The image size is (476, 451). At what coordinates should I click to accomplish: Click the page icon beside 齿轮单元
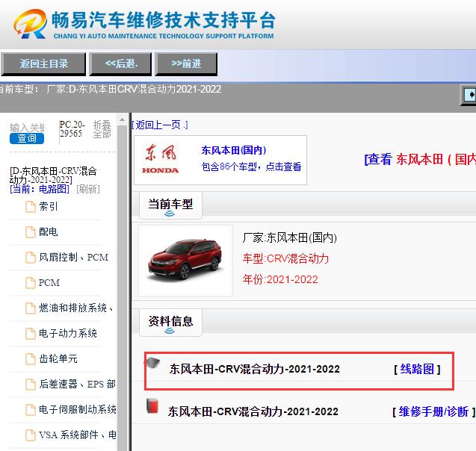31,359
